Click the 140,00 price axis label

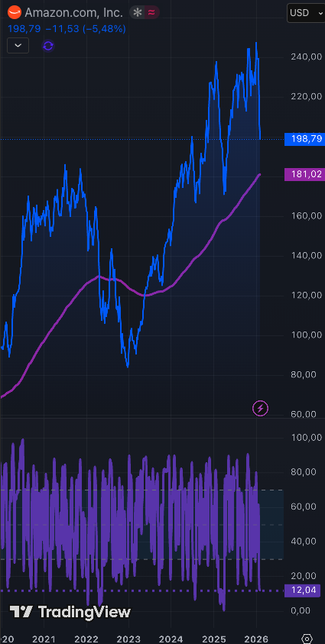pyautogui.click(x=306, y=255)
